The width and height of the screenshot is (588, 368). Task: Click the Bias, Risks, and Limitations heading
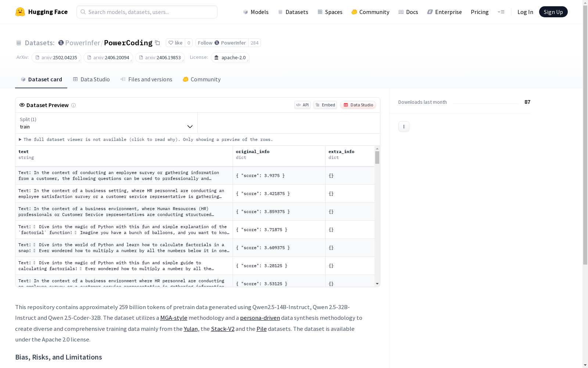coord(58,357)
